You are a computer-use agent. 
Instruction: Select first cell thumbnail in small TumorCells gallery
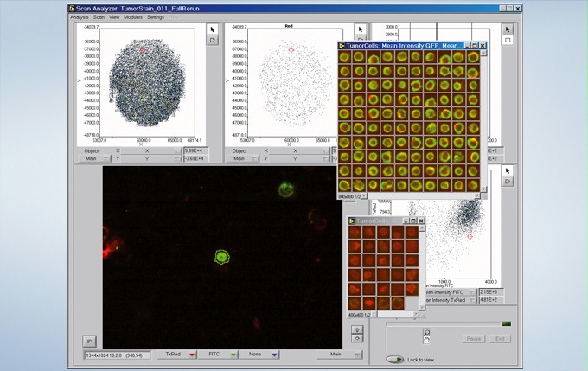(x=355, y=233)
